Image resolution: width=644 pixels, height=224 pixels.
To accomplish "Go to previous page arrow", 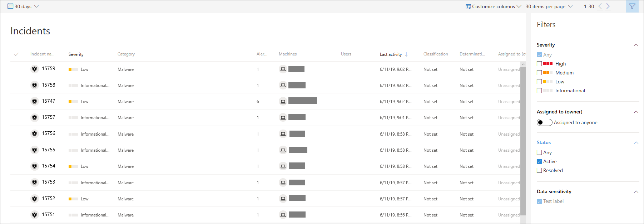I will click(600, 6).
